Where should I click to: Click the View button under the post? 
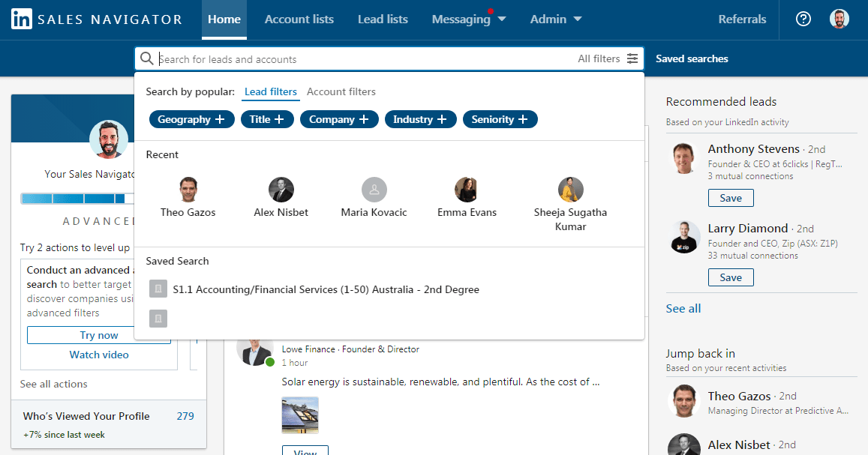point(305,451)
